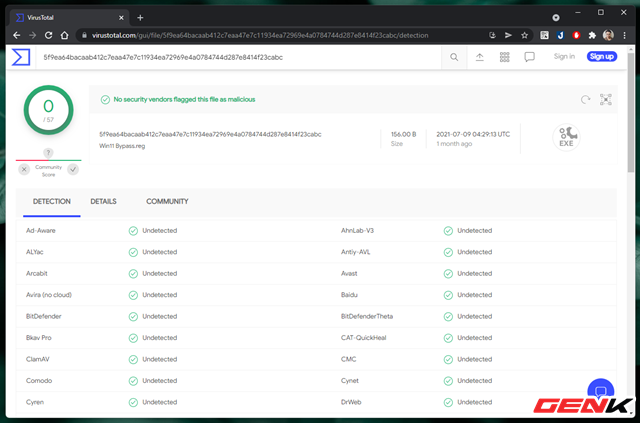
Task: Click the no vendors flagged message
Action: [x=184, y=100]
